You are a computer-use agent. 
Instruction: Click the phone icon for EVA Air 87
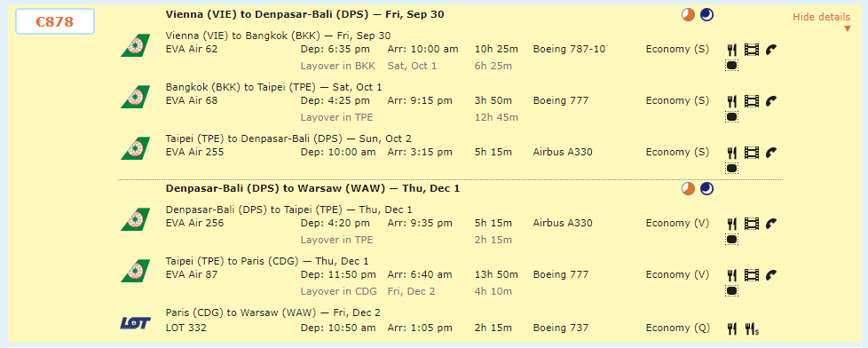(771, 275)
